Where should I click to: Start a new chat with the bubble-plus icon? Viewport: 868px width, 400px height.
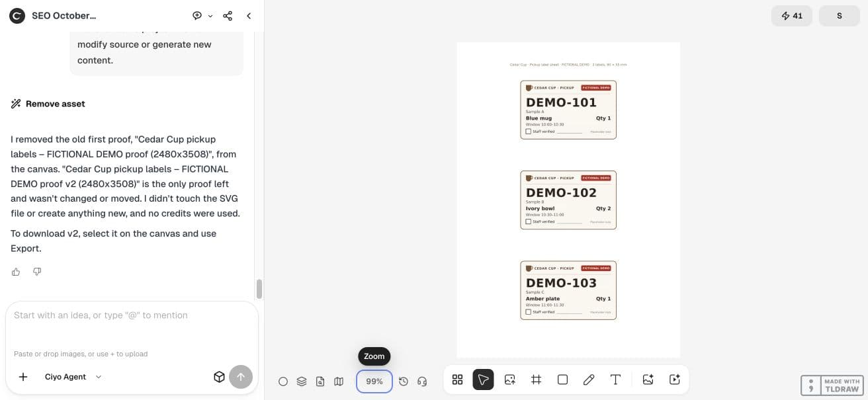(x=197, y=16)
